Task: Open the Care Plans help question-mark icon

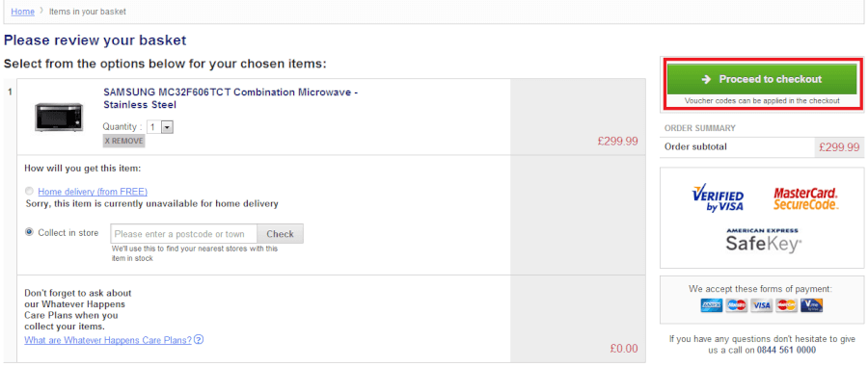Action: point(199,339)
